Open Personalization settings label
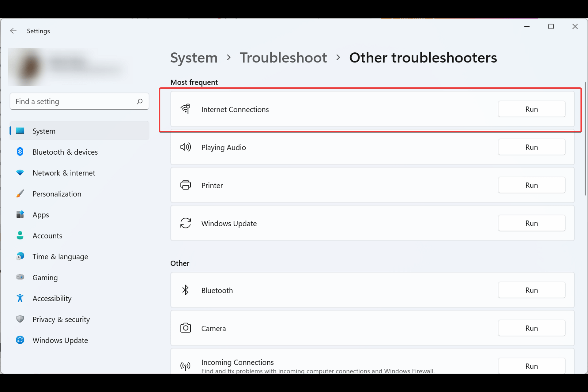588x392 pixels. [57, 194]
